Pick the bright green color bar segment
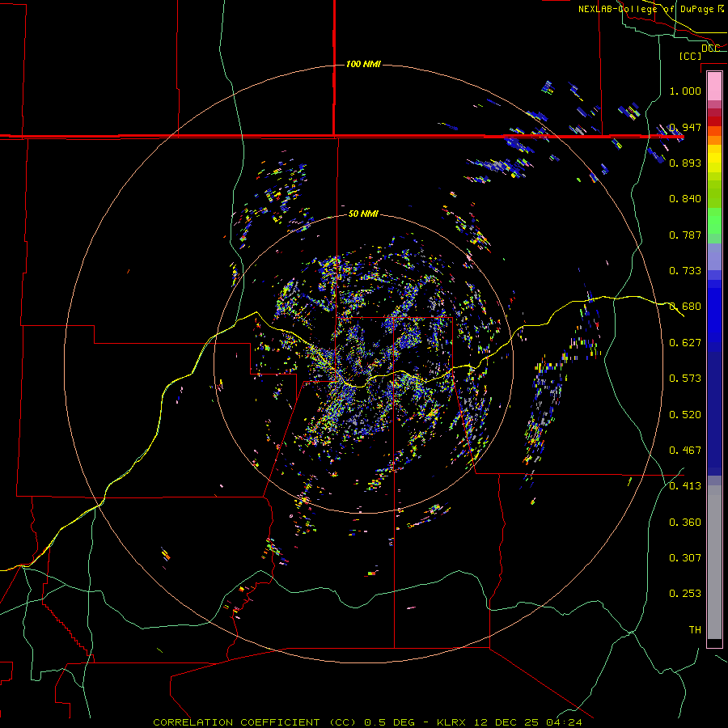The image size is (728, 728). tap(714, 221)
